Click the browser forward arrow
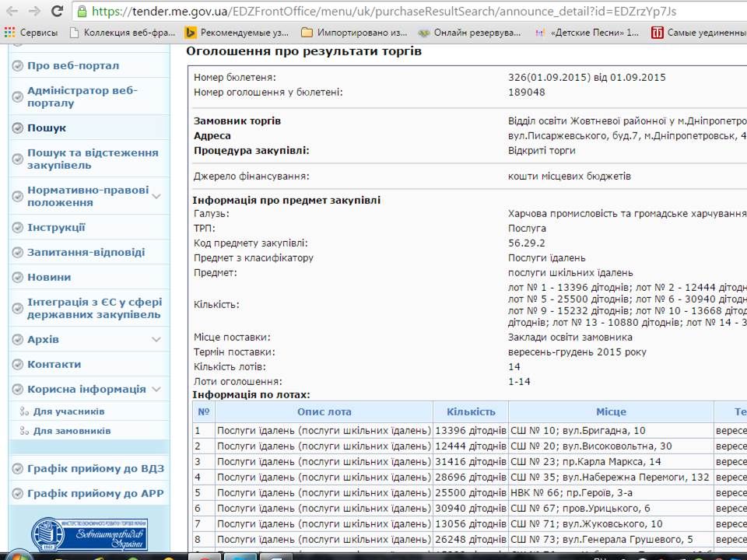Image resolution: width=747 pixels, height=560 pixels. point(34,11)
